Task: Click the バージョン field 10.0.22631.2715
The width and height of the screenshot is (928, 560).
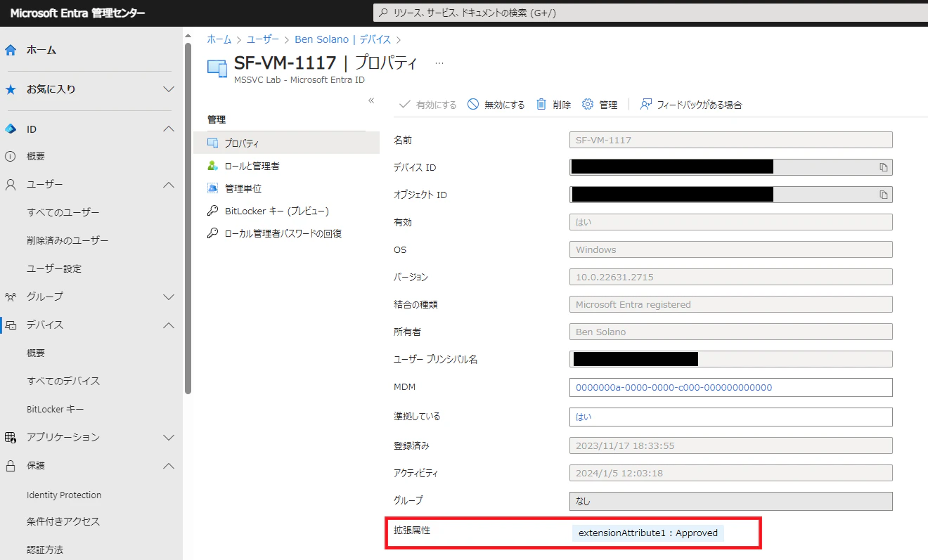Action: pyautogui.click(x=730, y=277)
